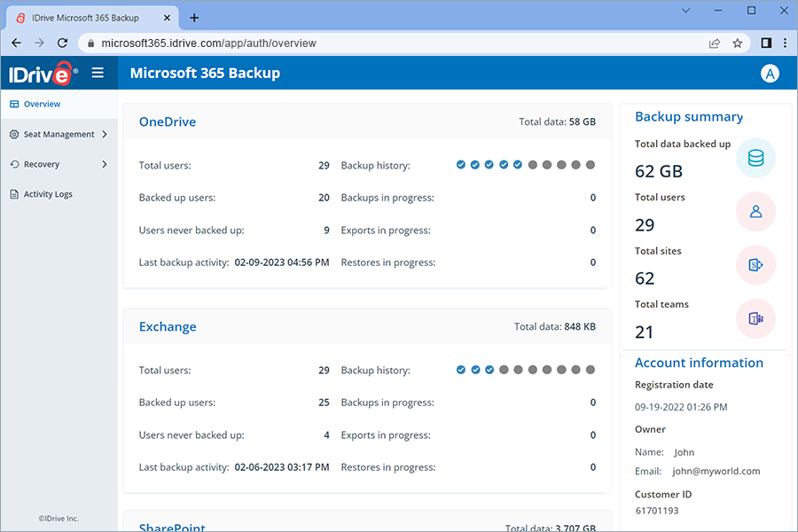Click Exchange backed up users value 25
The image size is (798, 532).
point(324,403)
